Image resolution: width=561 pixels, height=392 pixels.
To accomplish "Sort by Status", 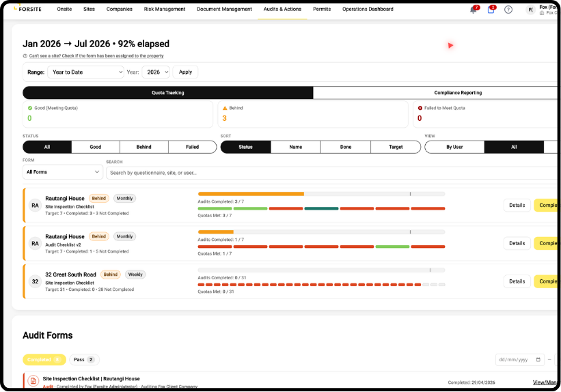I will [x=246, y=147].
